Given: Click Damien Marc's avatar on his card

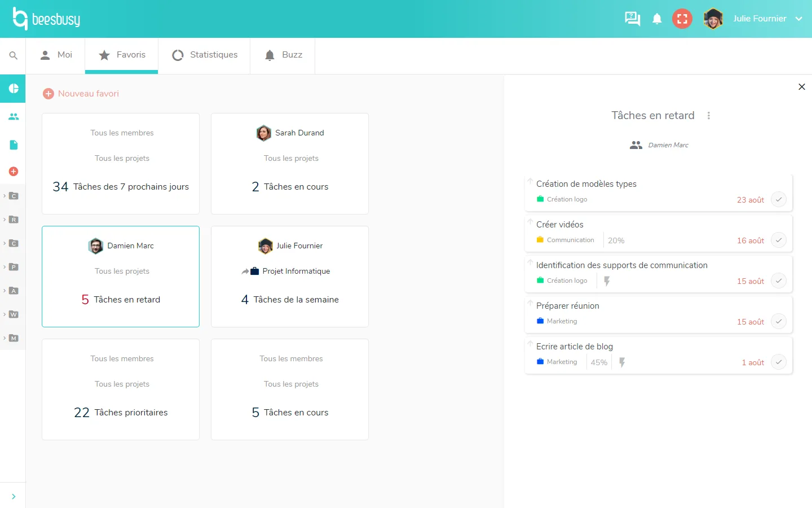Looking at the screenshot, I should click(96, 246).
